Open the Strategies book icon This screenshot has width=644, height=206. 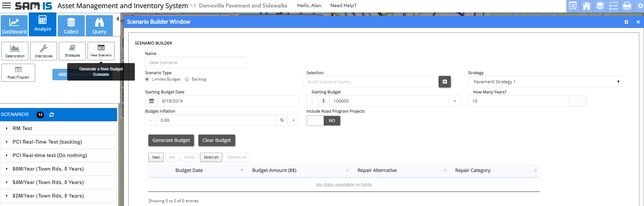pyautogui.click(x=72, y=51)
